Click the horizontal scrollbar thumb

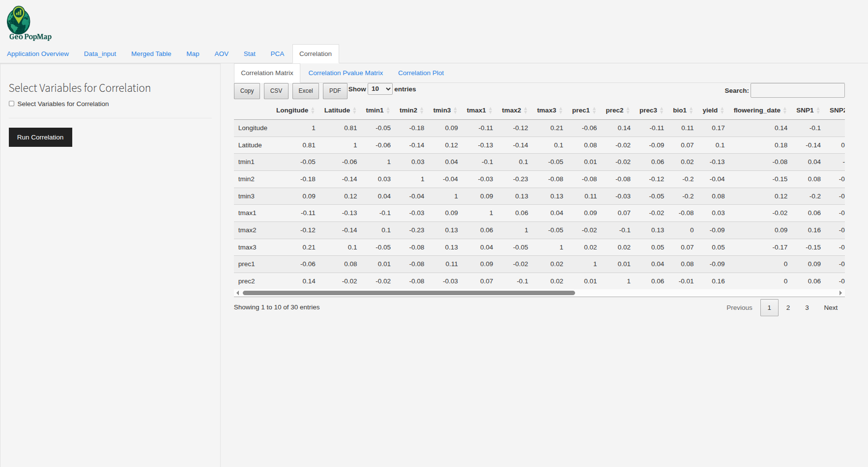pos(408,293)
